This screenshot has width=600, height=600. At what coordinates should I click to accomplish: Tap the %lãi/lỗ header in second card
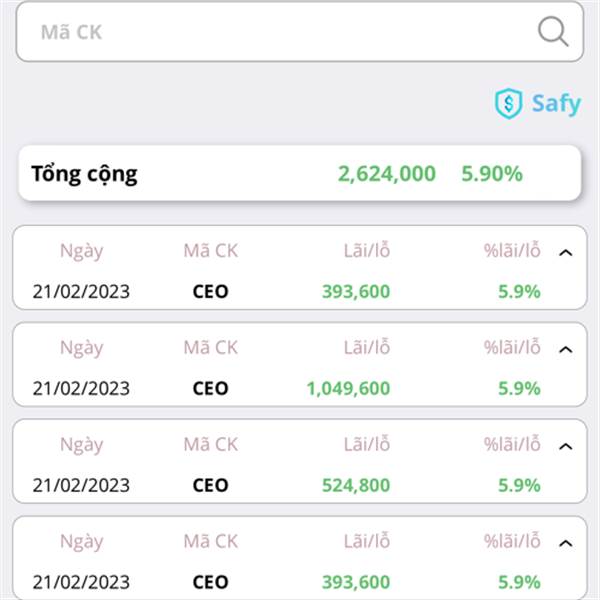point(512,347)
